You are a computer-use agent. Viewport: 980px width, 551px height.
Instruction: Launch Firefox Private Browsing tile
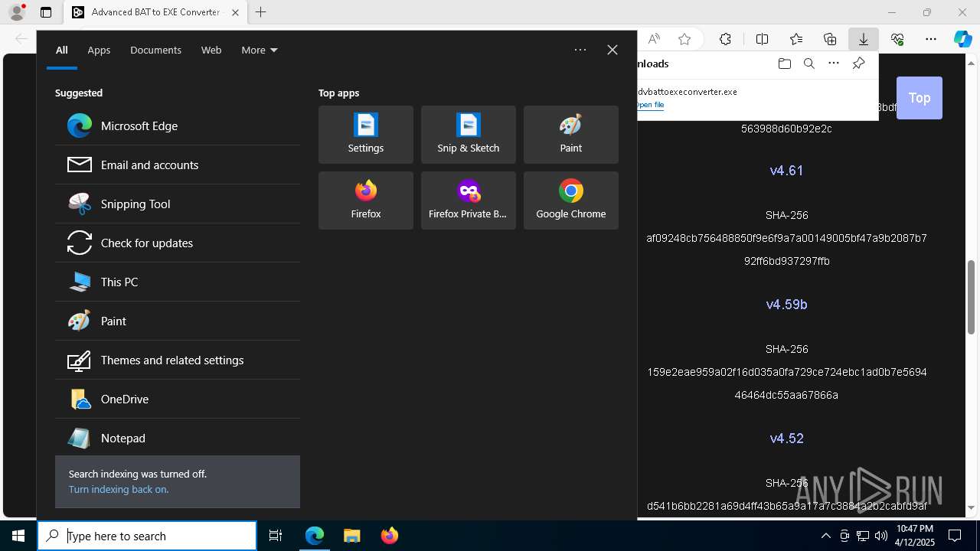(x=469, y=201)
